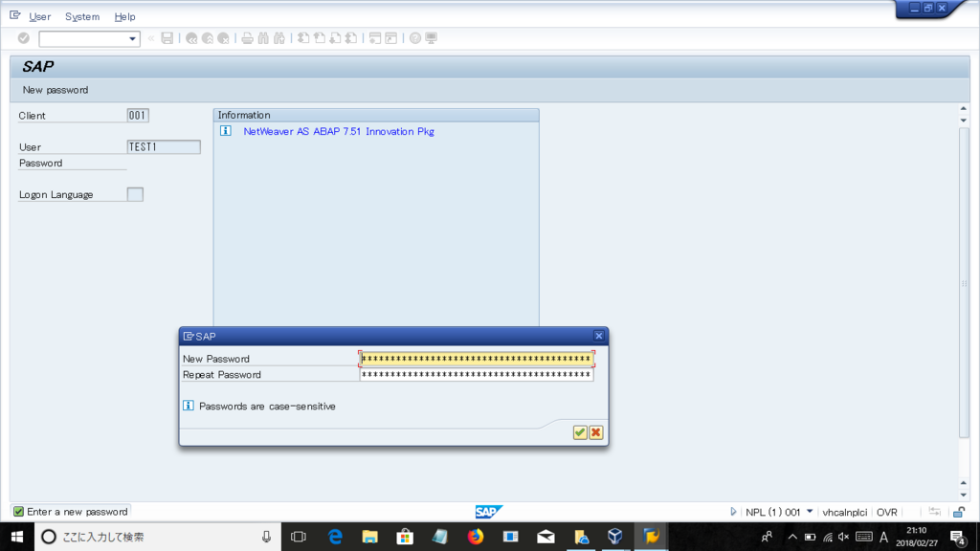The height and width of the screenshot is (551, 980).
Task: Open the User menu
Action: tap(40, 17)
